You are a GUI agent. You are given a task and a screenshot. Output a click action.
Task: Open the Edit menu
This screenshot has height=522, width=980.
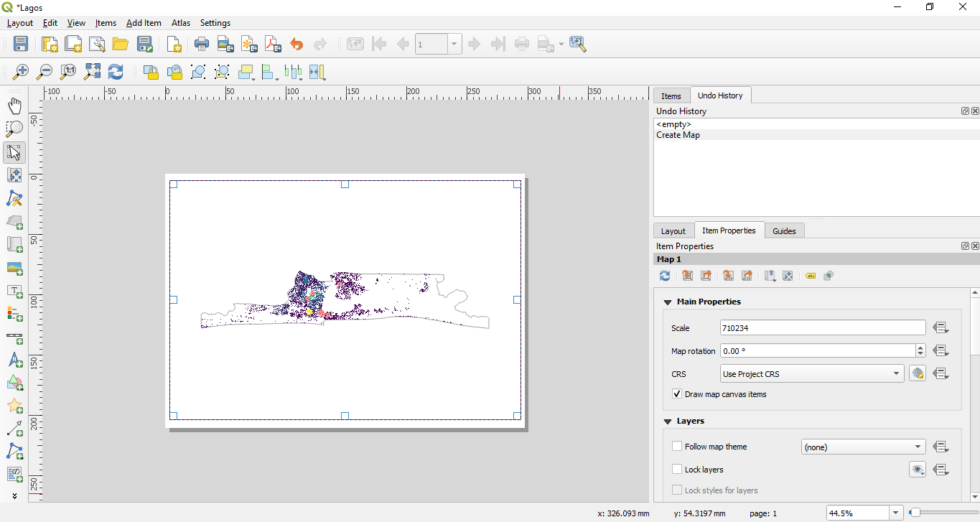(50, 23)
